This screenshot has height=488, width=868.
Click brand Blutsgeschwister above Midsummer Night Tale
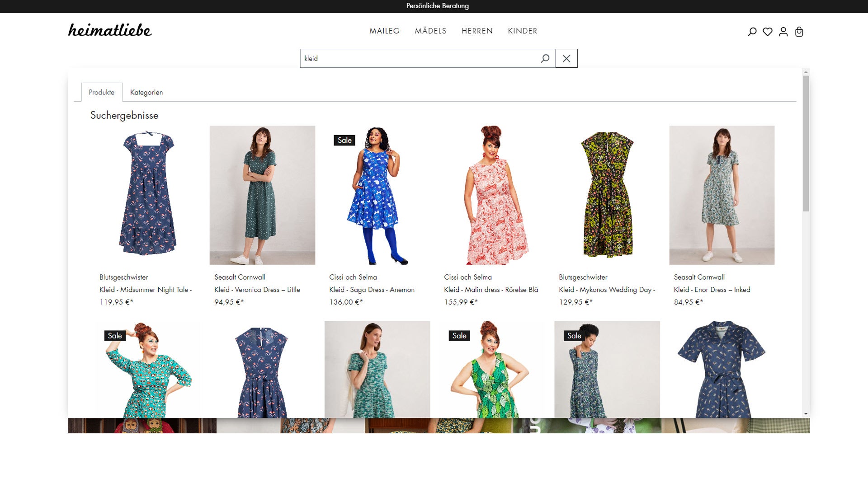(x=123, y=277)
